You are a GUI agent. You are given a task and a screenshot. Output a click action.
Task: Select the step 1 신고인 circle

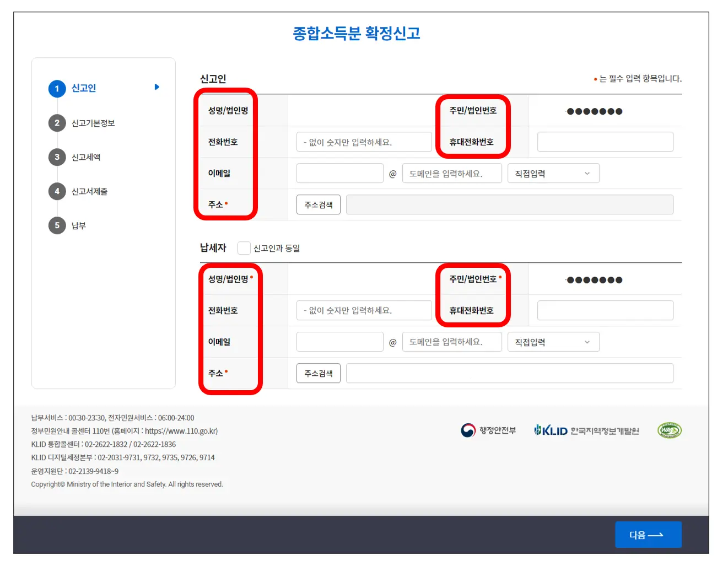57,88
